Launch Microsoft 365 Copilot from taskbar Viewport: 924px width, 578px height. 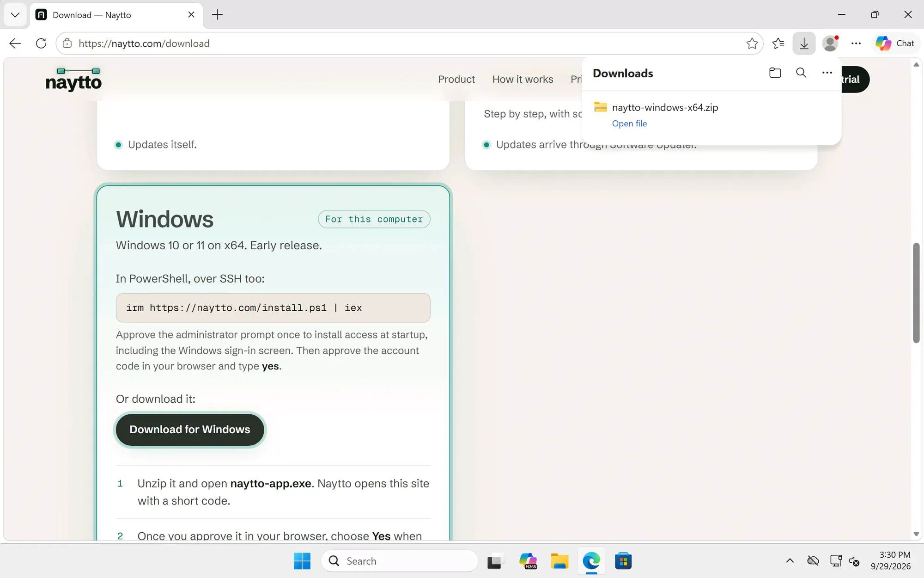pos(528,561)
